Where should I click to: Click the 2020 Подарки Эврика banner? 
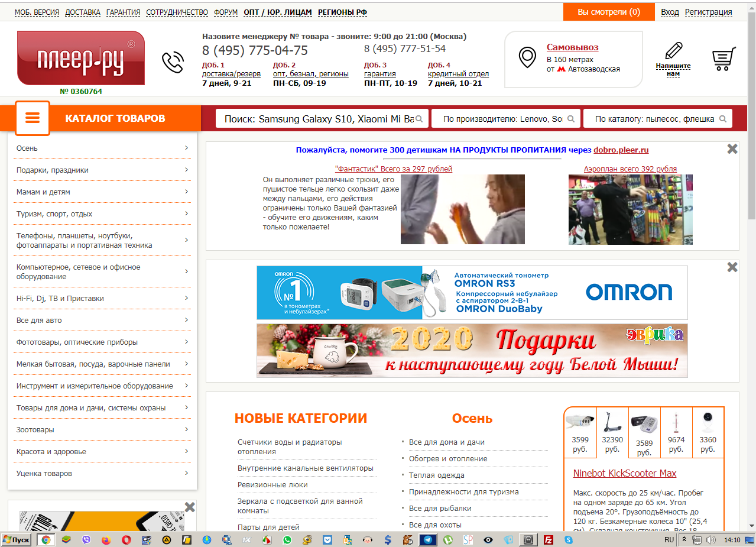click(472, 351)
